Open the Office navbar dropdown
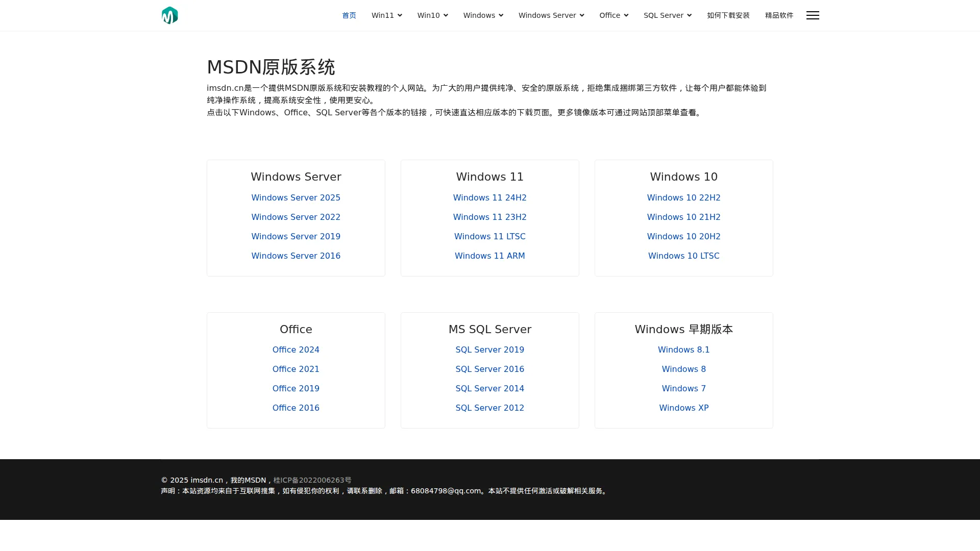Screen dimensions: 980x551 pyautogui.click(x=614, y=15)
